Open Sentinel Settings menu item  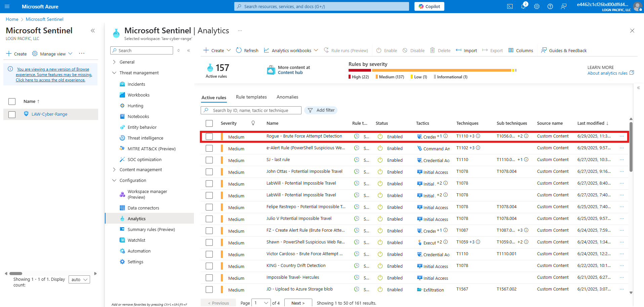tap(135, 262)
